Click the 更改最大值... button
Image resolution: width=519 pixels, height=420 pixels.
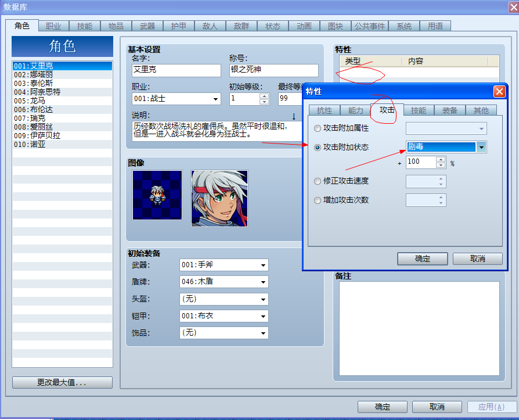pos(62,383)
